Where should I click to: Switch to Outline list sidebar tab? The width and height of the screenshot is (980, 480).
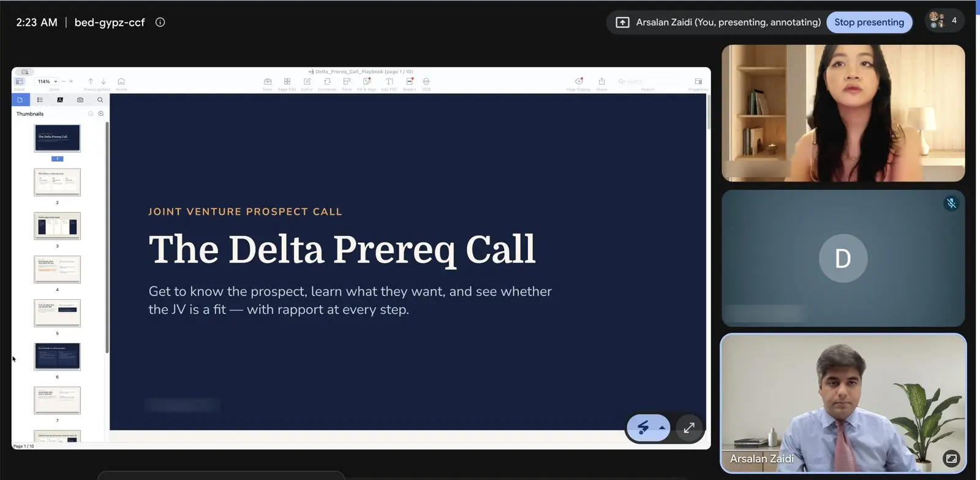point(40,100)
